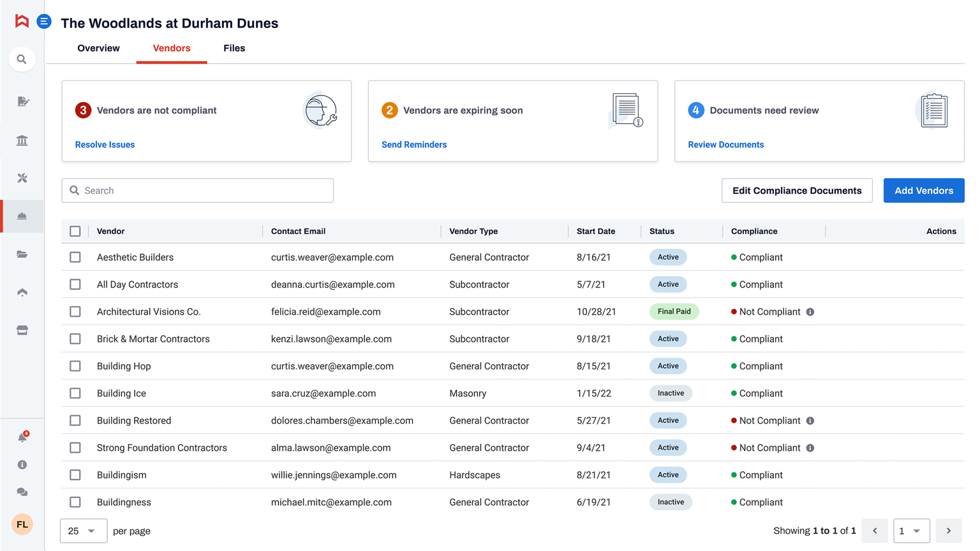Open the tools wrench icon in the sidebar
The height and width of the screenshot is (551, 980).
(x=22, y=178)
